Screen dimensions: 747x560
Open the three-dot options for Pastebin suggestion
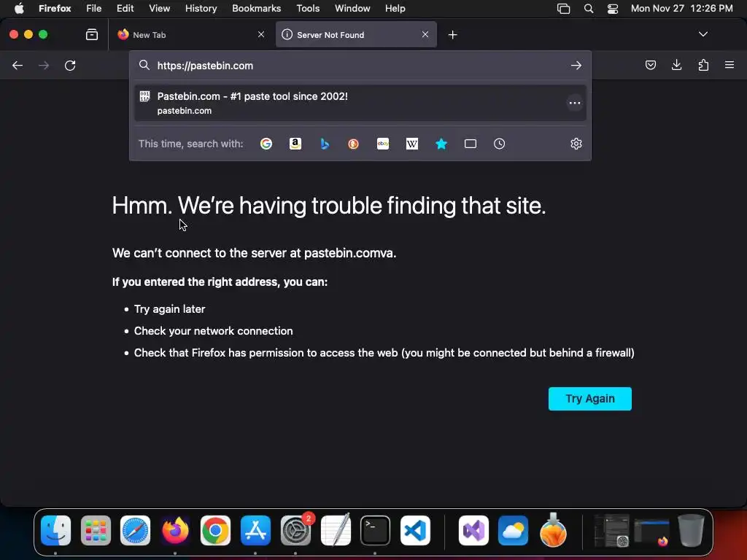(575, 103)
